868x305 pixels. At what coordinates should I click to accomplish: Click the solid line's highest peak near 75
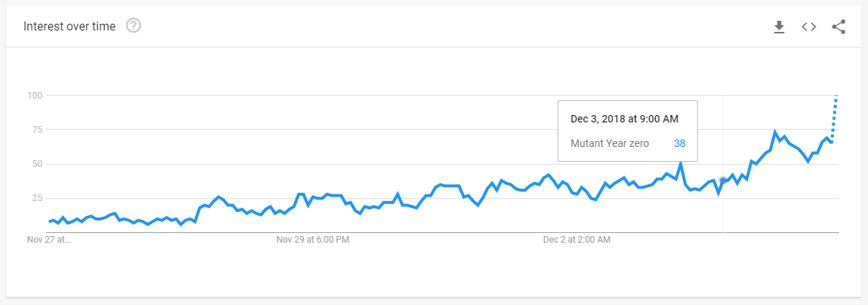pyautogui.click(x=775, y=132)
